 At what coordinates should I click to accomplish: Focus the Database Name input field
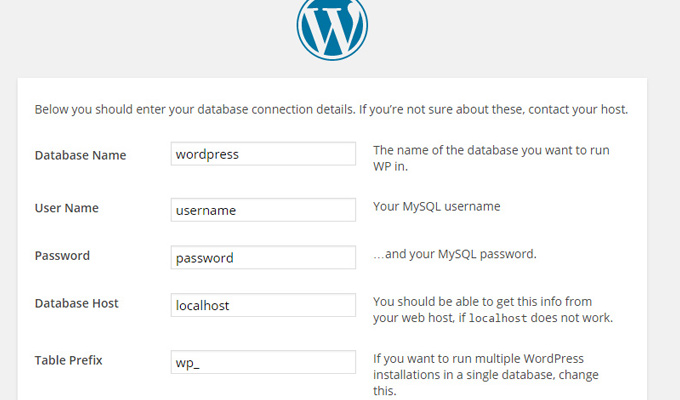(263, 154)
